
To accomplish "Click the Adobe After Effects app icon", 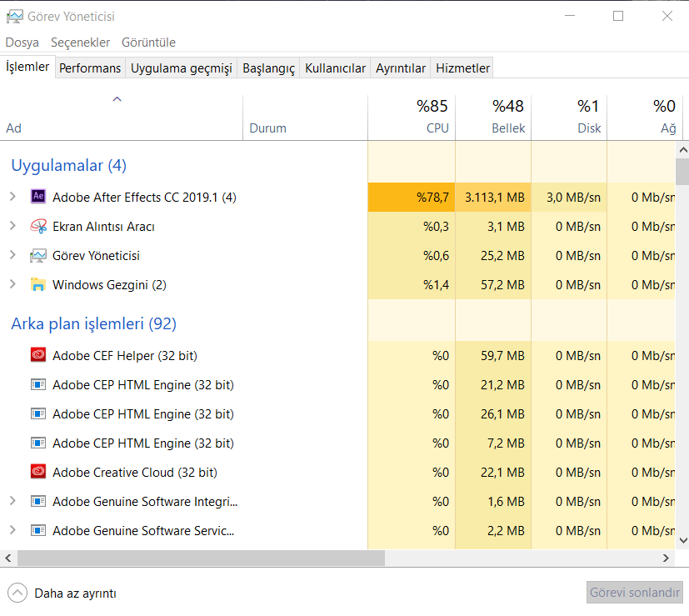I will click(x=38, y=196).
